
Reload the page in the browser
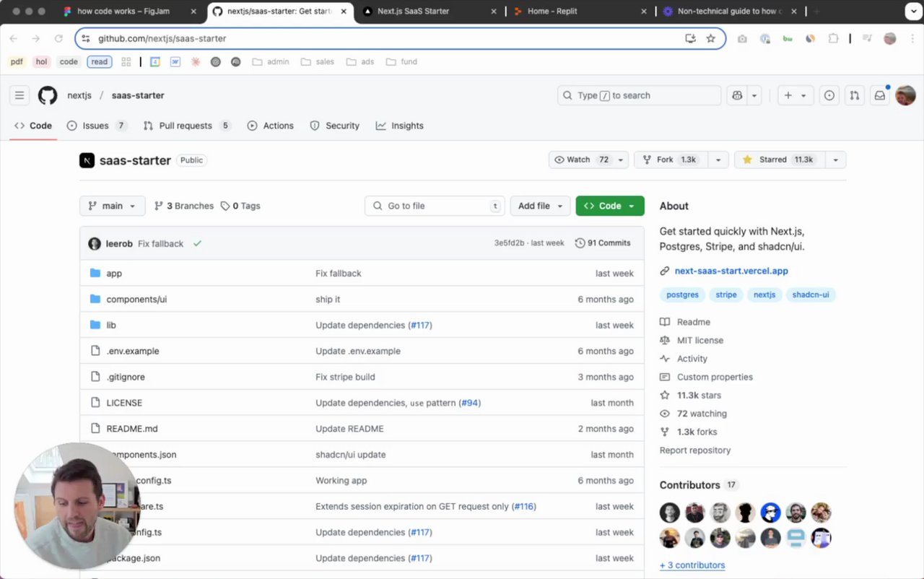click(x=58, y=38)
